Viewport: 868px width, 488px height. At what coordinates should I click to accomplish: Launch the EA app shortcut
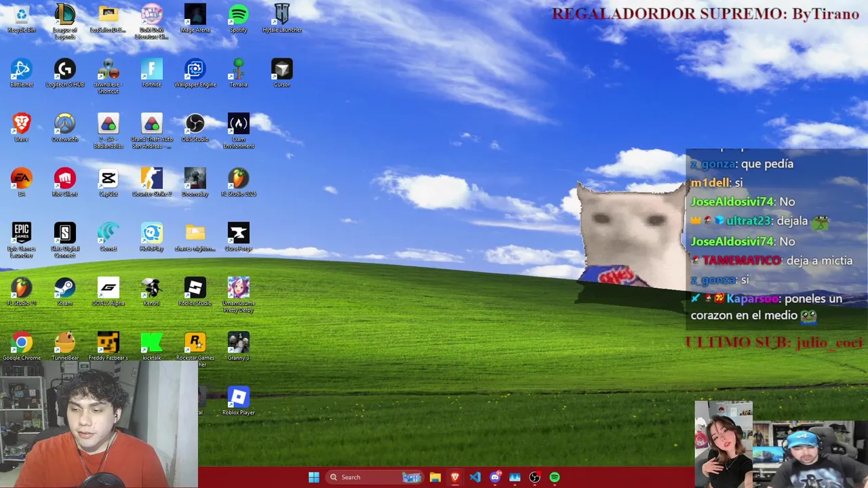(22, 182)
